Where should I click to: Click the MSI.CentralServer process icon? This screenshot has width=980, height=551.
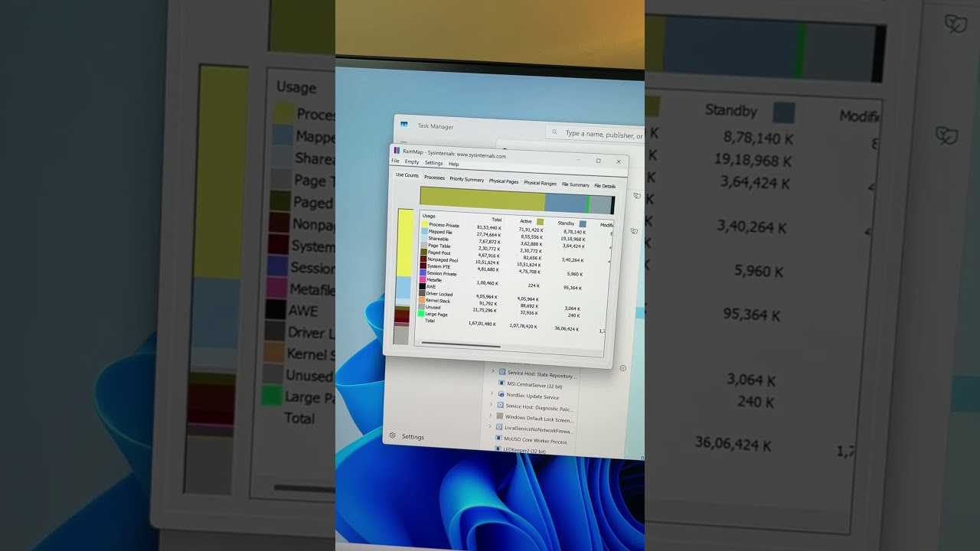(x=501, y=383)
